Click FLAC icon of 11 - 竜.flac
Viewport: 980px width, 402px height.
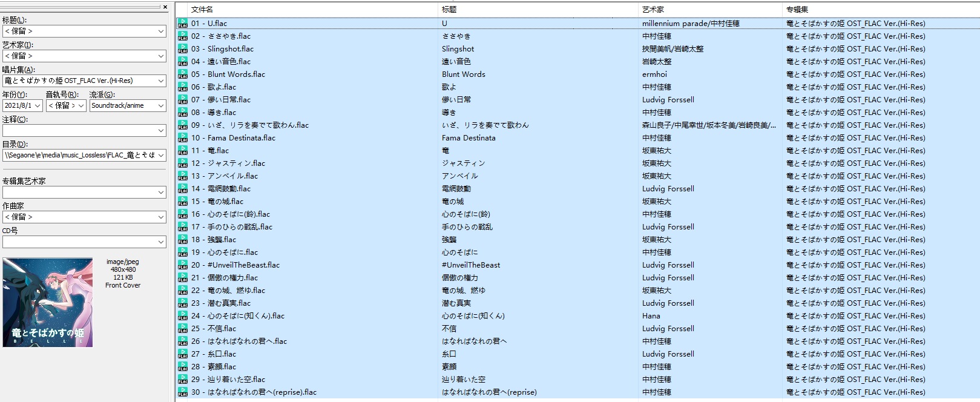[x=183, y=151]
